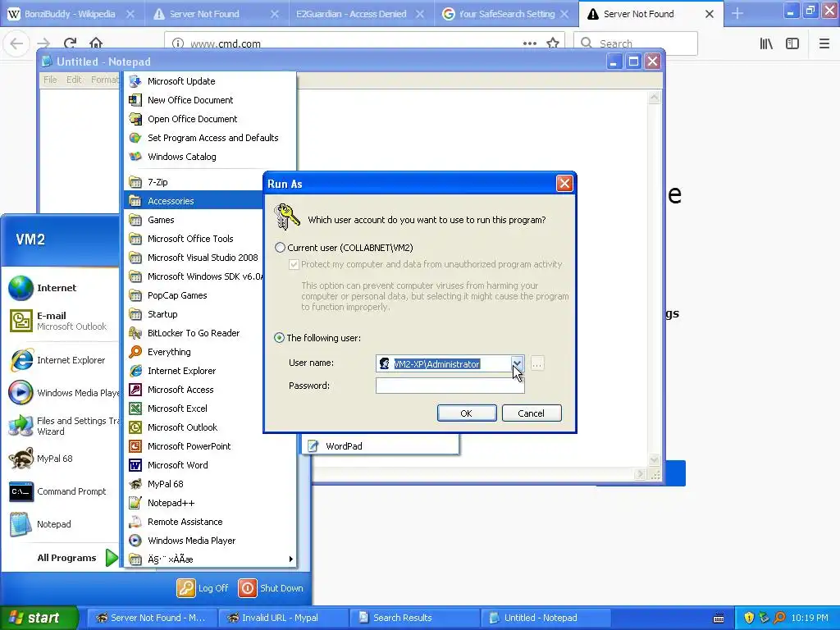Screen dimensions: 840x630
Task: Click the browse users ellipsis button
Action: coord(536,363)
